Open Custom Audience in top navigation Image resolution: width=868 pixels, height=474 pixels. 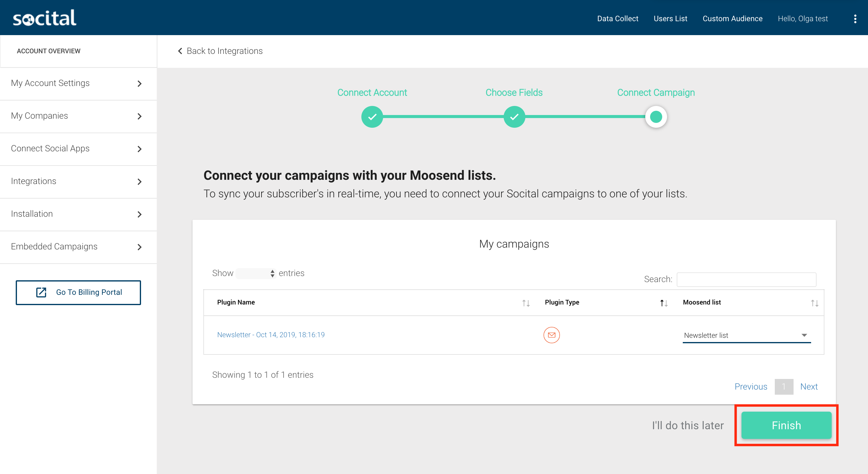tap(732, 19)
